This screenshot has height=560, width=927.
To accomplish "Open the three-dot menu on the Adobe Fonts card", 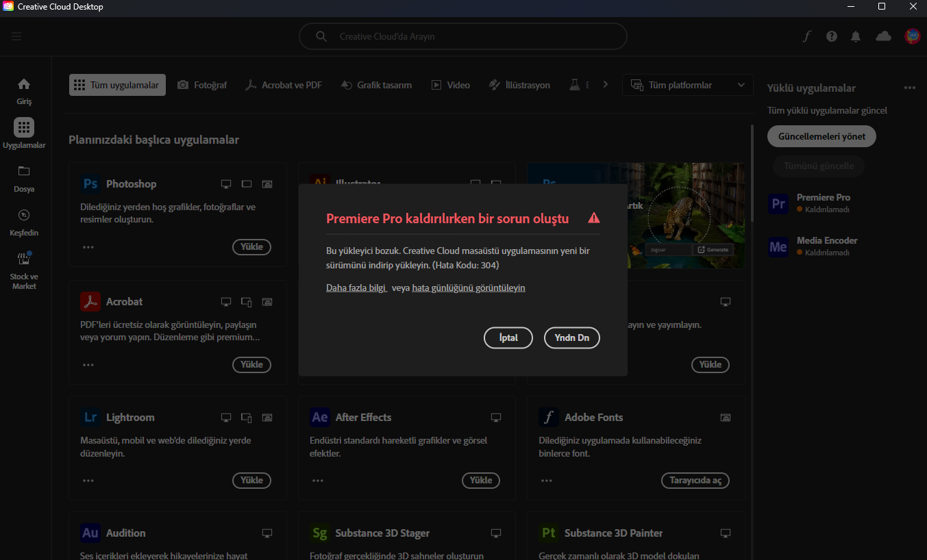I will tap(546, 481).
